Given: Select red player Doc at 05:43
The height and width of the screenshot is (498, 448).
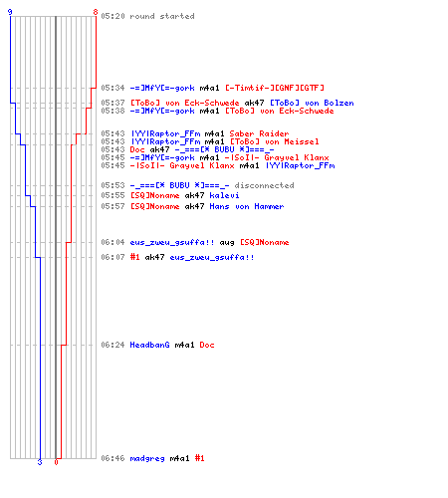Looking at the screenshot, I should point(137,149).
